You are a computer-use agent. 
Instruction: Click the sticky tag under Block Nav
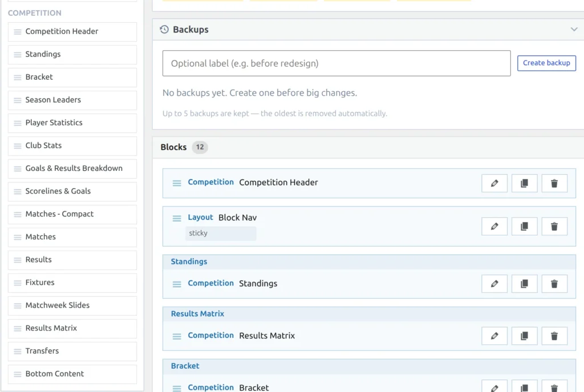(221, 233)
